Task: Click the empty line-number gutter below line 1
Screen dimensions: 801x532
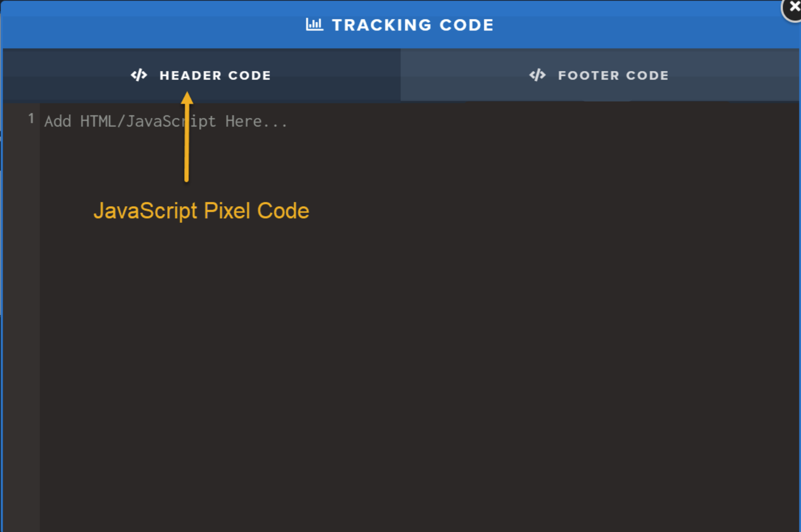Action: point(21,320)
